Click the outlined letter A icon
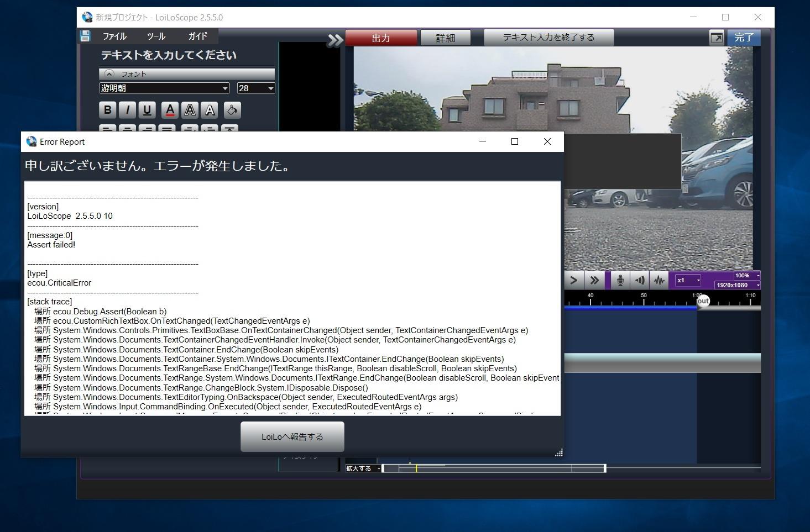Image resolution: width=810 pixels, height=532 pixels. (190, 109)
